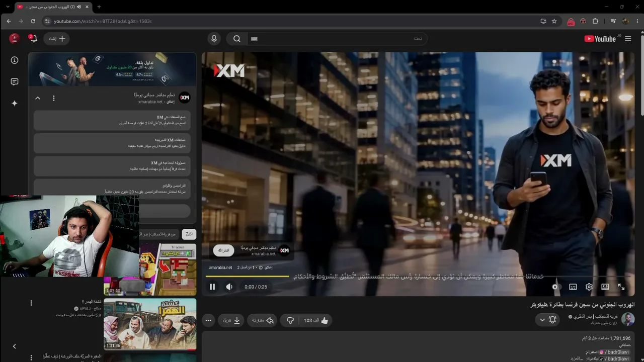Open the first XM sitelink card in ad panel
This screenshot has height=362, width=644.
(112, 120)
